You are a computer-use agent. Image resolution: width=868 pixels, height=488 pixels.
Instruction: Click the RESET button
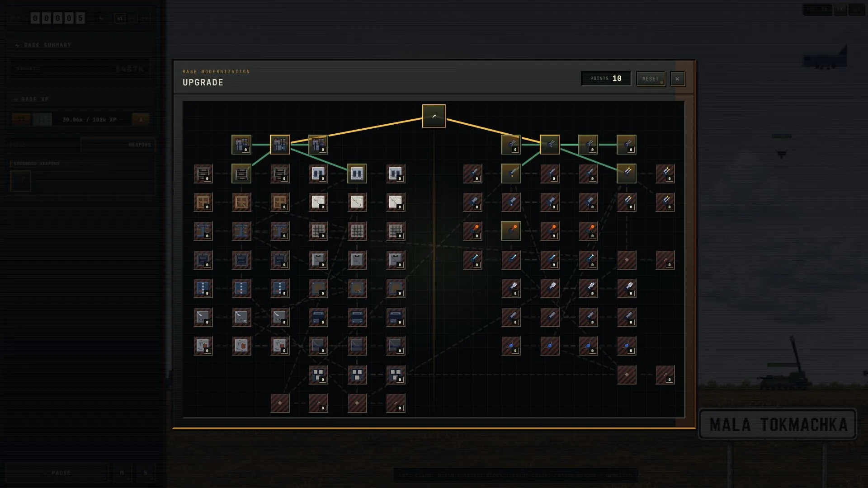pos(651,79)
